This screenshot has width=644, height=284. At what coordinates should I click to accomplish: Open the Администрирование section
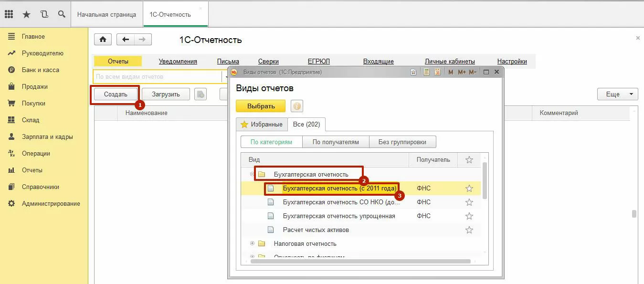pyautogui.click(x=51, y=203)
